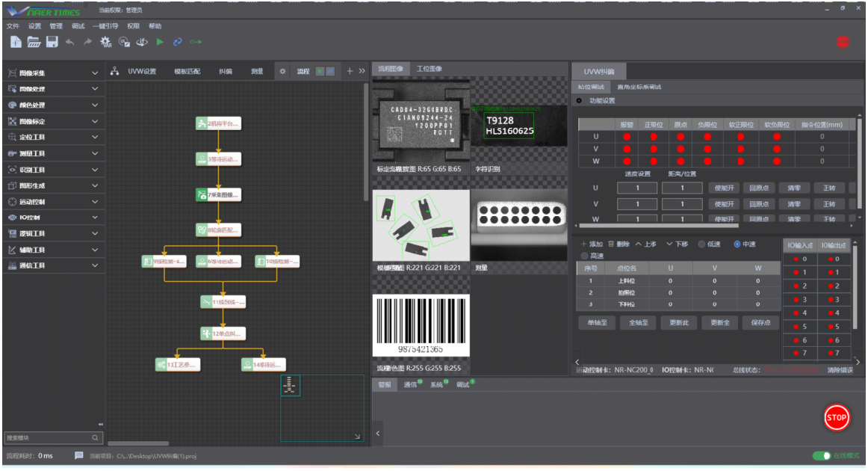Toggle the 在线模式 online mode switch
This screenshot has height=471, width=868.
pos(822,455)
